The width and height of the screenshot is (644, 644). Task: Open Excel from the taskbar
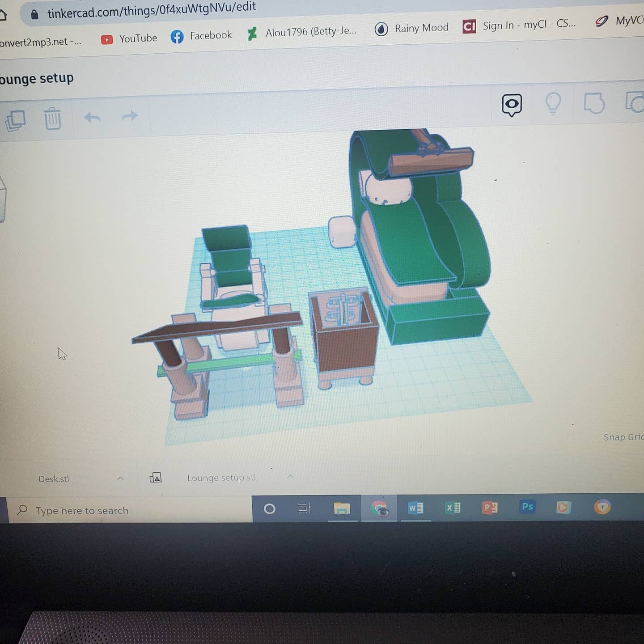pyautogui.click(x=453, y=507)
